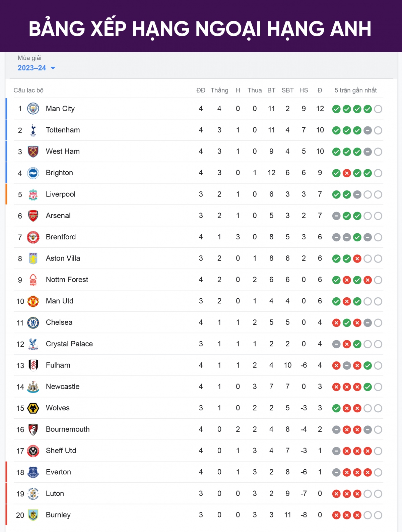Click the season dropdown arrow
This screenshot has height=532, width=402.
click(x=53, y=68)
